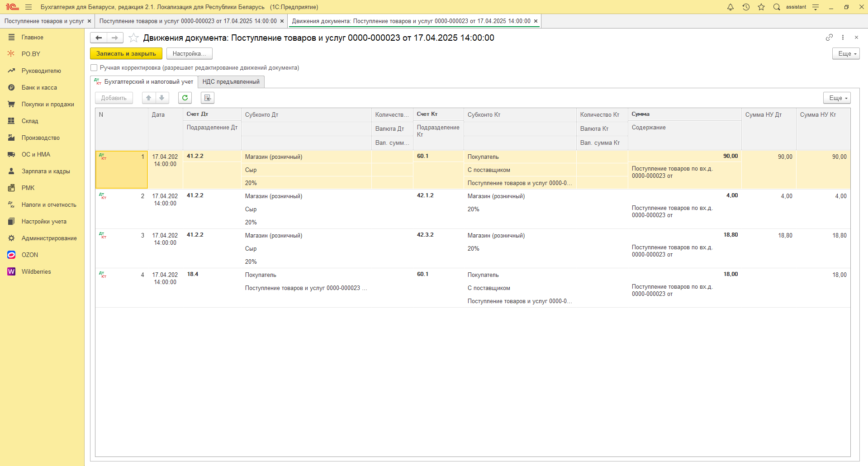Image resolution: width=868 pixels, height=466 pixels.
Task: Move row down with arrow button
Action: tap(162, 98)
